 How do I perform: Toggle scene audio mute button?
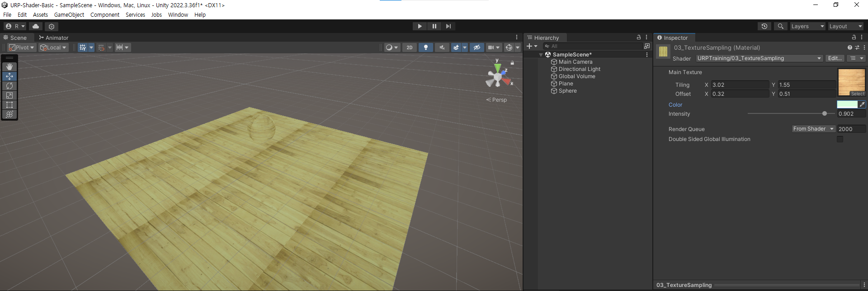442,47
